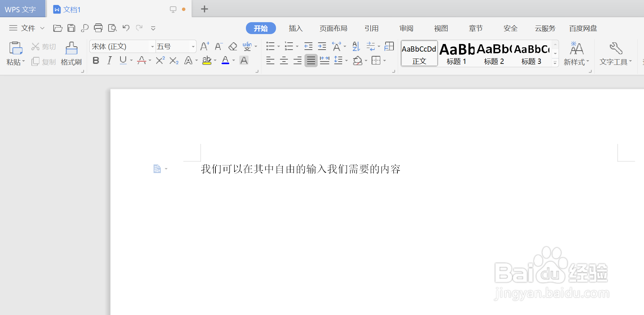This screenshot has width=644, height=315.
Task: Open print preview icon
Action: click(113, 28)
